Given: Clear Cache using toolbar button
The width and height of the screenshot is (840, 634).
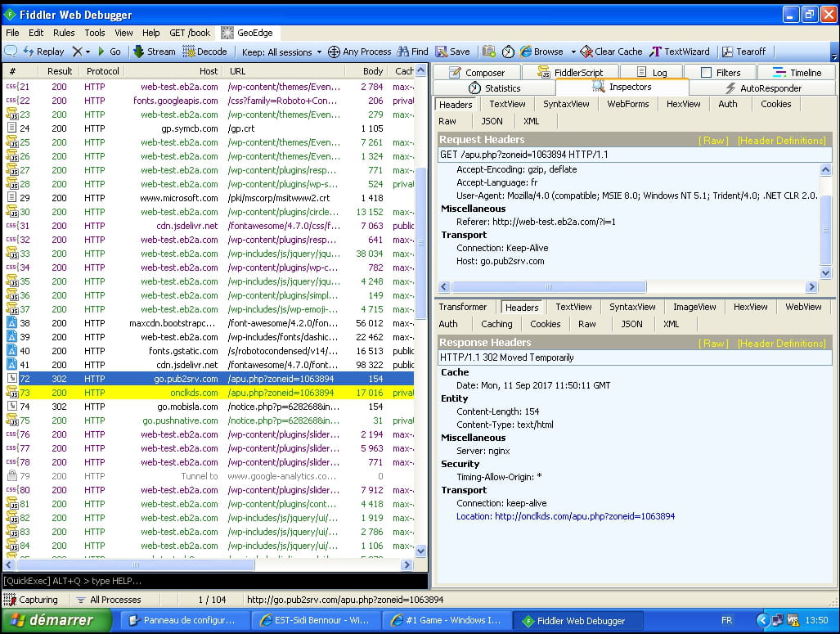Looking at the screenshot, I should (x=611, y=52).
